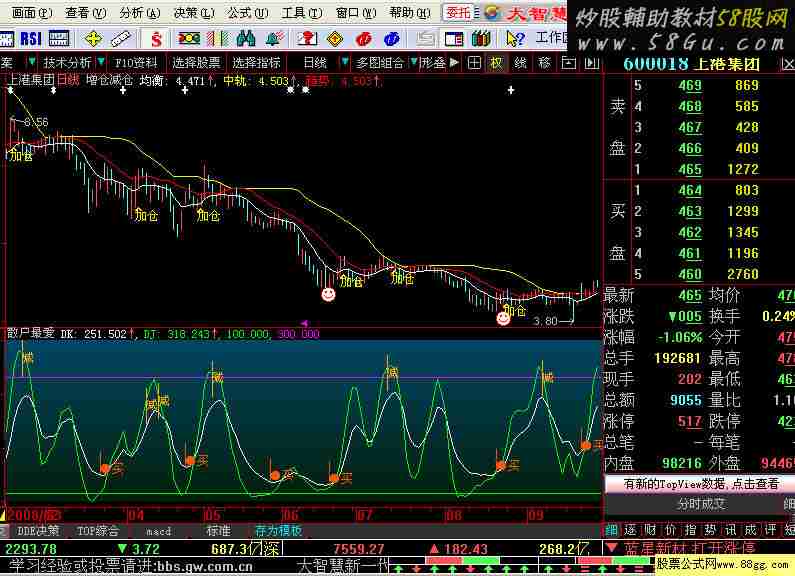The width and height of the screenshot is (795, 576).
Task: Open the red dollar sign tool
Action: pyautogui.click(x=156, y=39)
